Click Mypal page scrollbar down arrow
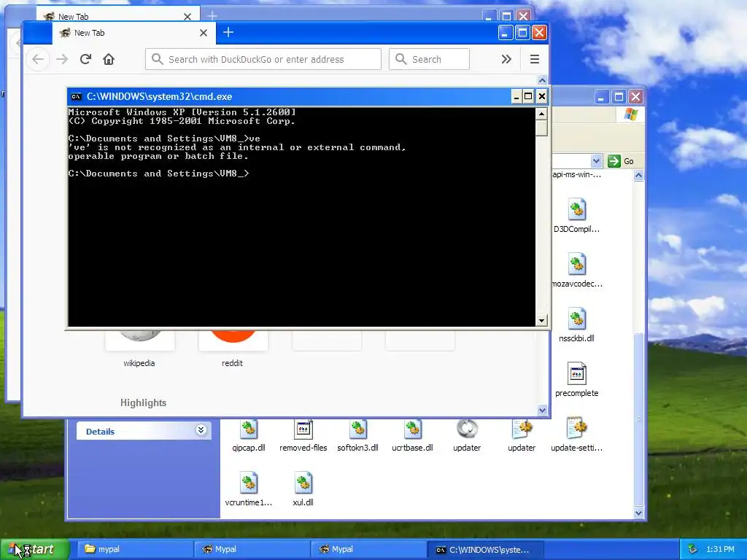747x560 pixels. [542, 410]
